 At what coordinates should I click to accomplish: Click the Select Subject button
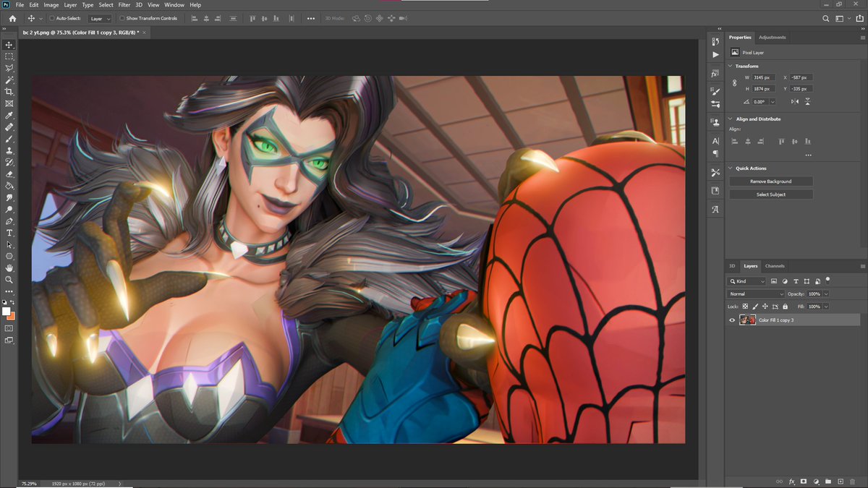770,194
